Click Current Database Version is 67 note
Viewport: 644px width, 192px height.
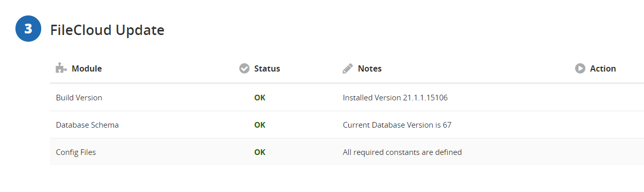coord(397,125)
